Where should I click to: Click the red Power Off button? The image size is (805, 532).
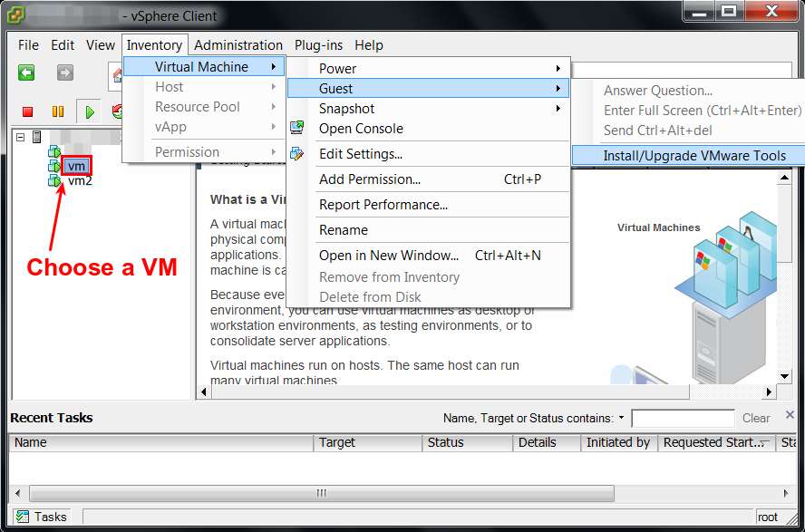pyautogui.click(x=28, y=111)
